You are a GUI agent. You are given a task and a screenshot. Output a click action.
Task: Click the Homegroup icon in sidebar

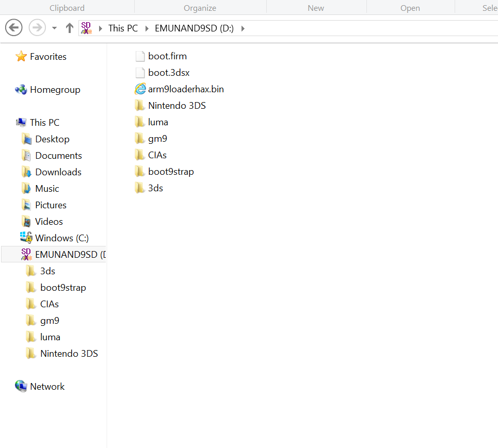click(21, 90)
